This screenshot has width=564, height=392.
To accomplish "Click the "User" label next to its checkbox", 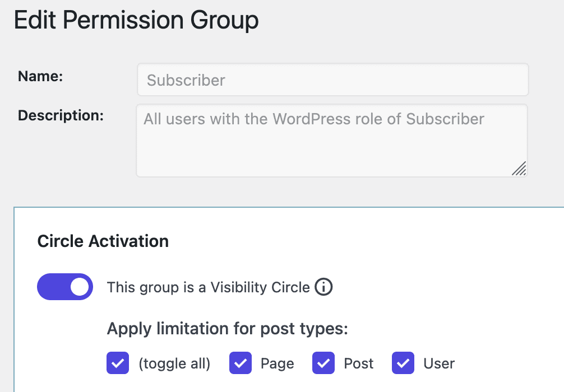I will [439, 363].
